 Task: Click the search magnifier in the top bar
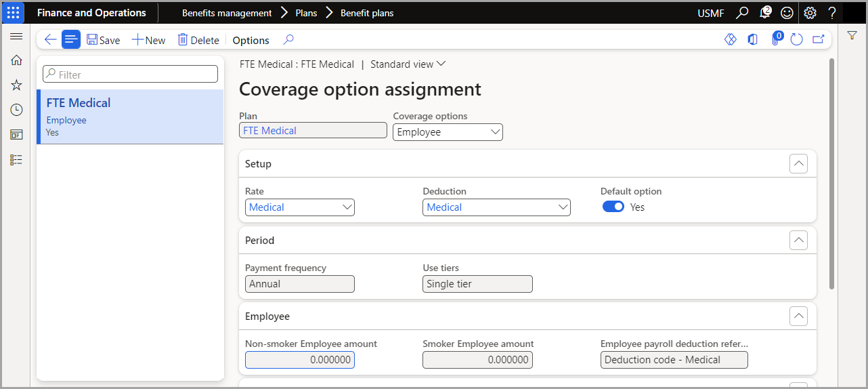point(743,13)
